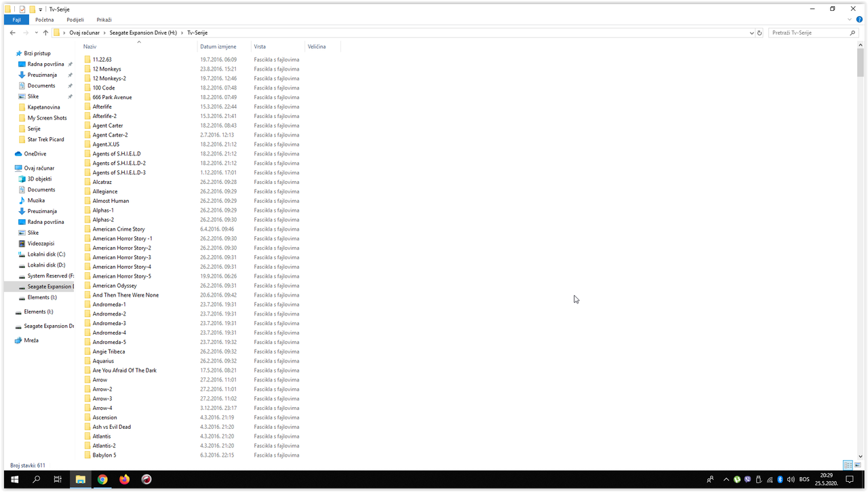
Task: Open uTorrent from the system tray
Action: point(736,480)
